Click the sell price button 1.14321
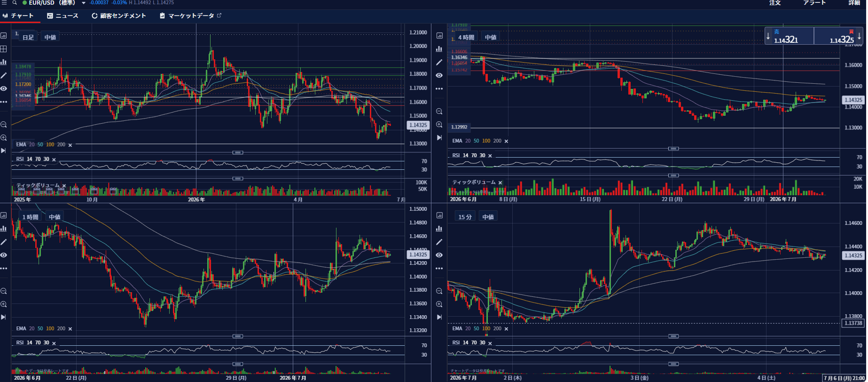 tap(790, 36)
